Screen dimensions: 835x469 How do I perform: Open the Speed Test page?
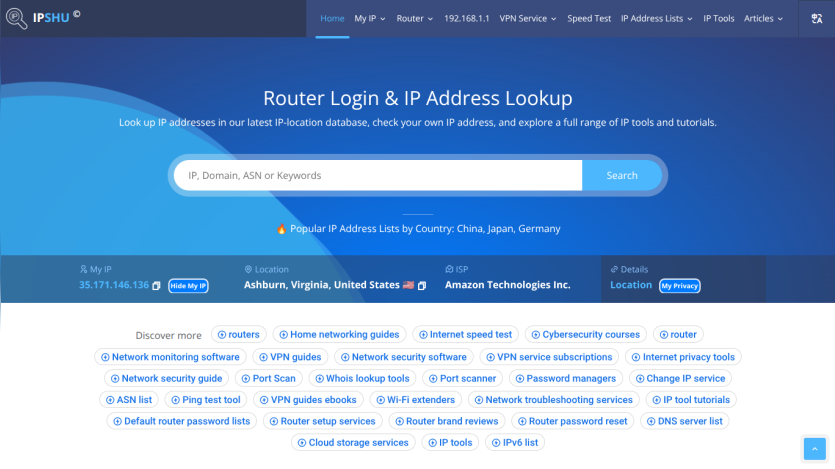589,19
